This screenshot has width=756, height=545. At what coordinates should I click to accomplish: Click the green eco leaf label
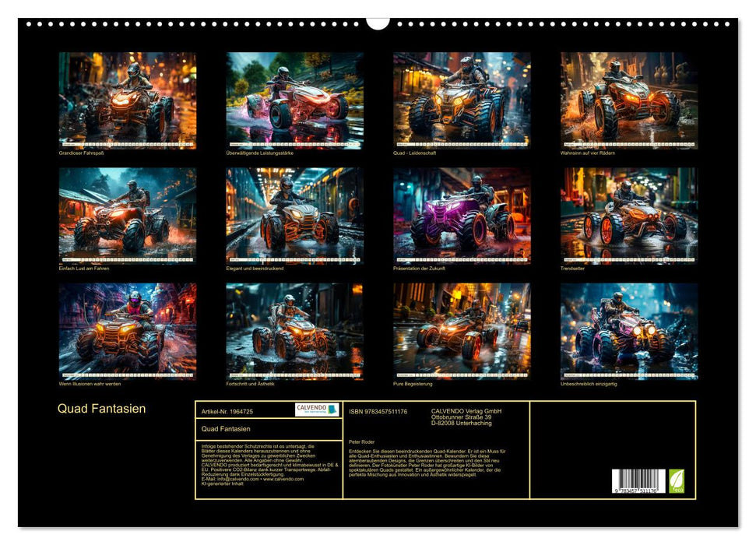(677, 481)
